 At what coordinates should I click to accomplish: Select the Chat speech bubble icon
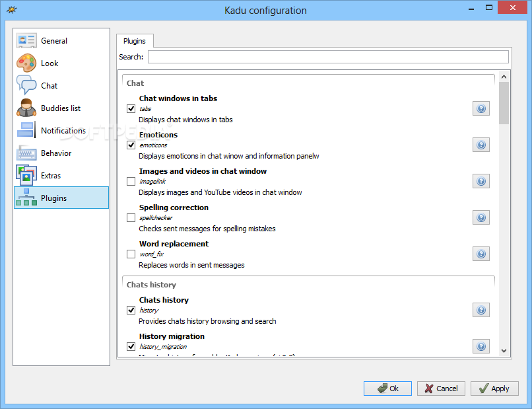[x=26, y=85]
